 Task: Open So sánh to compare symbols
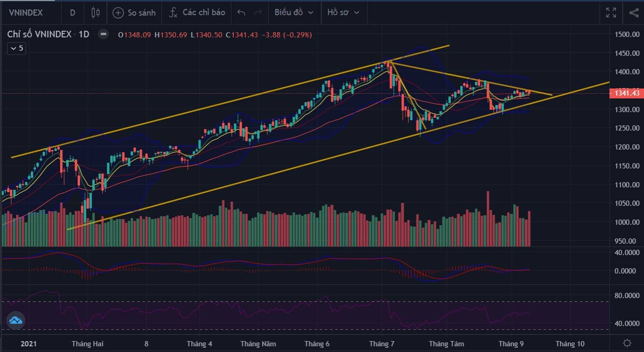tap(134, 12)
